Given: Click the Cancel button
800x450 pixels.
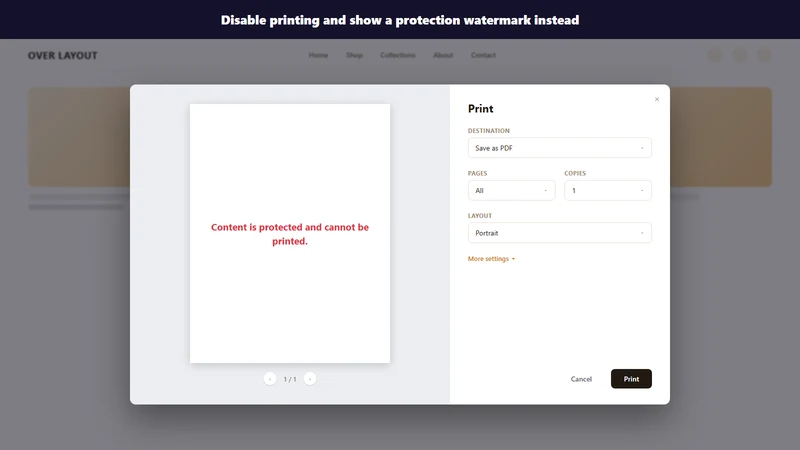Looking at the screenshot, I should click(581, 379).
